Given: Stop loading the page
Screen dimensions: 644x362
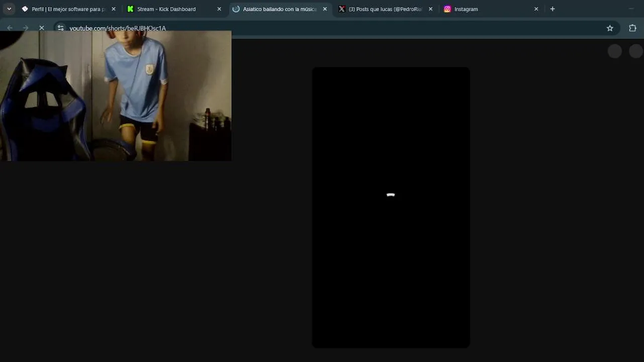Looking at the screenshot, I should click(42, 28).
